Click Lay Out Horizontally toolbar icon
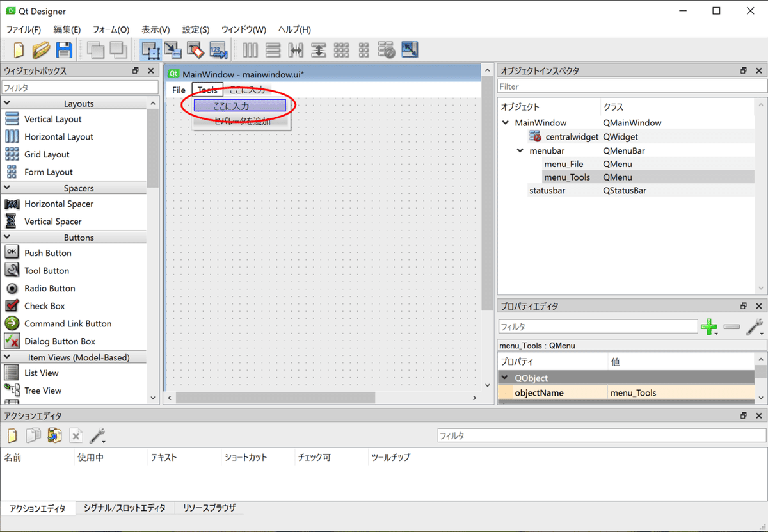The width and height of the screenshot is (768, 532). 250,49
